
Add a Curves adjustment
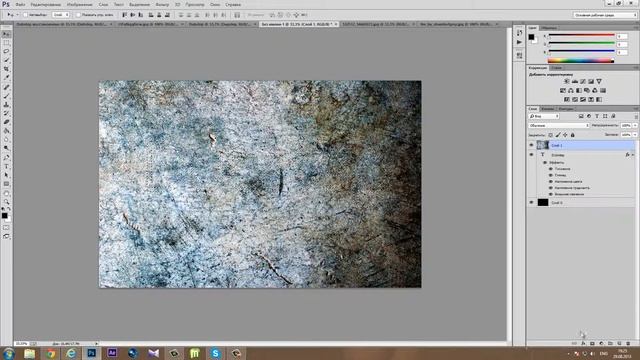(x=583, y=82)
